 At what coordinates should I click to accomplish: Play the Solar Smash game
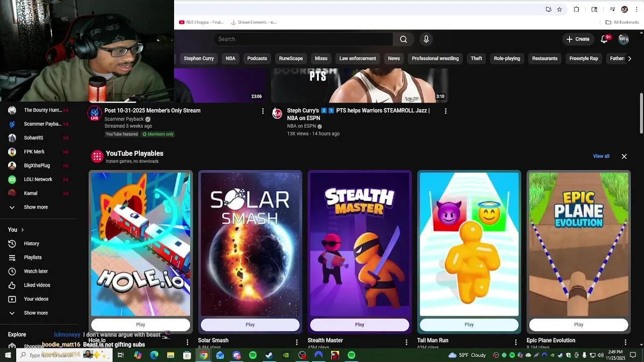tap(250, 325)
